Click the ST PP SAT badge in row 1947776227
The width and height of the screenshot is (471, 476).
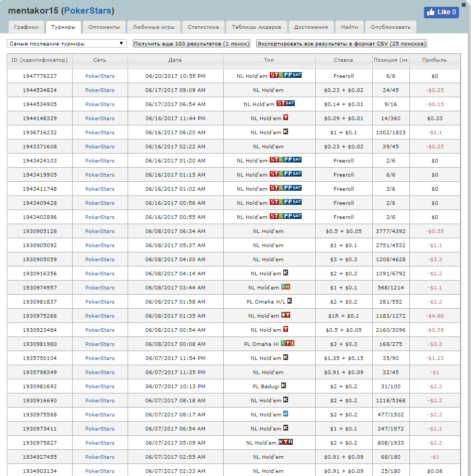point(285,75)
